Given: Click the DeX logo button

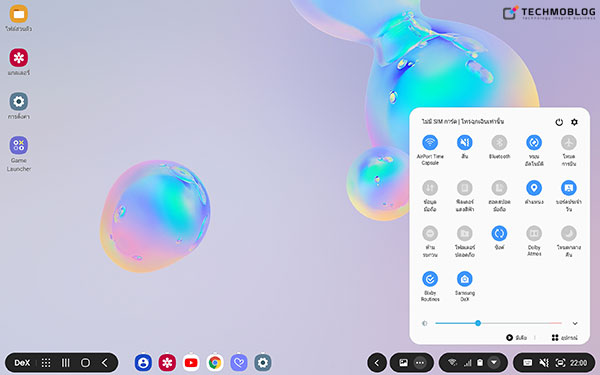Looking at the screenshot, I should pos(22,363).
